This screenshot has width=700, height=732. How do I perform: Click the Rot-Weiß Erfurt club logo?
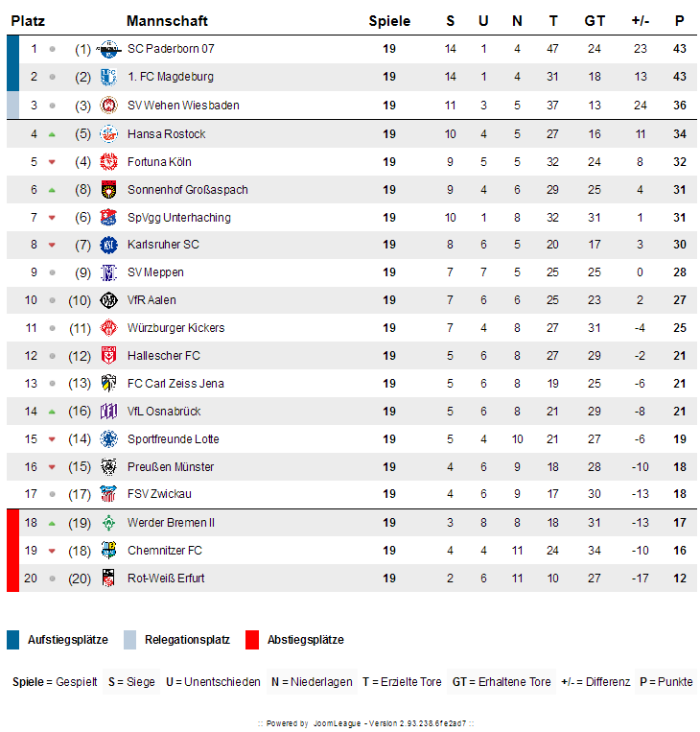point(108,579)
